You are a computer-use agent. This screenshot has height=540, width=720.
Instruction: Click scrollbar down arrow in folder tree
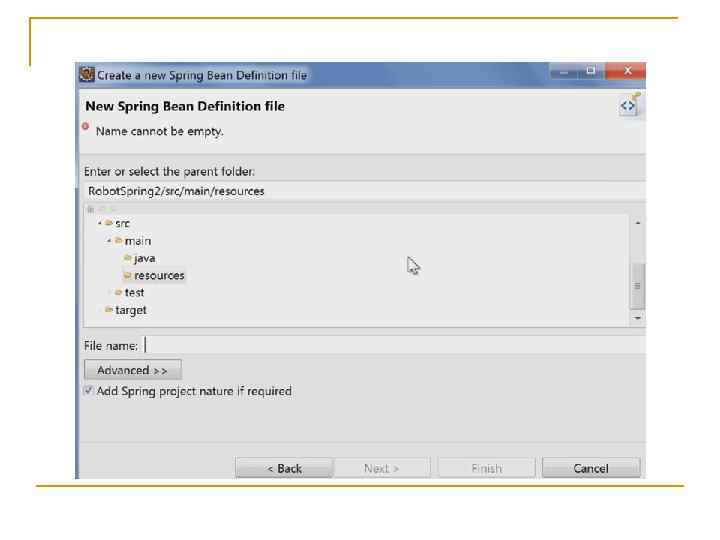638,318
